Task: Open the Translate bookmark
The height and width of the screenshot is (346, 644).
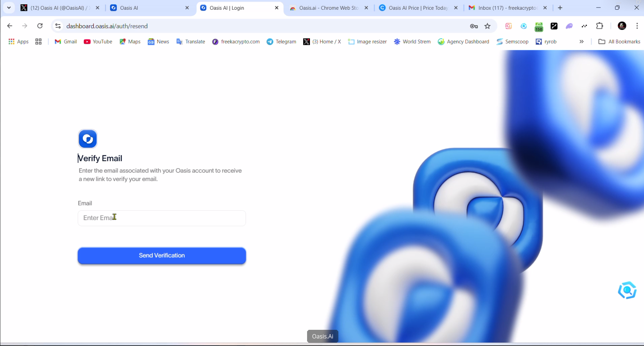Action: [x=191, y=42]
